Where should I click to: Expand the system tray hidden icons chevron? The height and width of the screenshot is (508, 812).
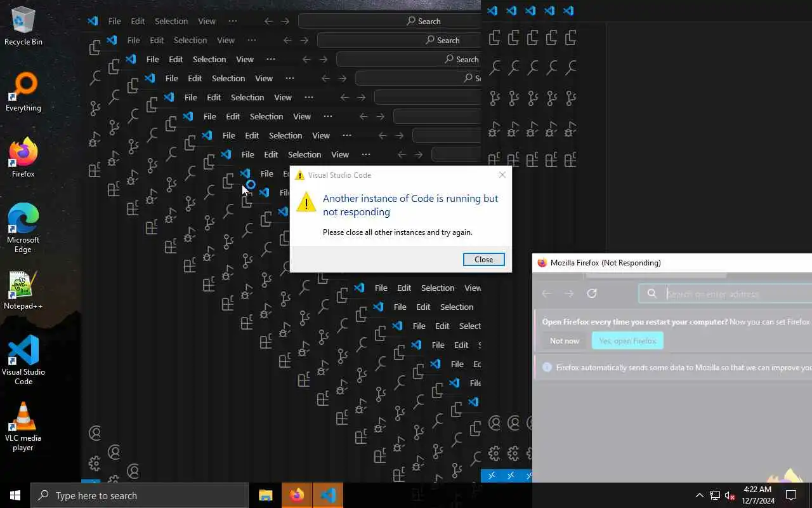coord(699,495)
